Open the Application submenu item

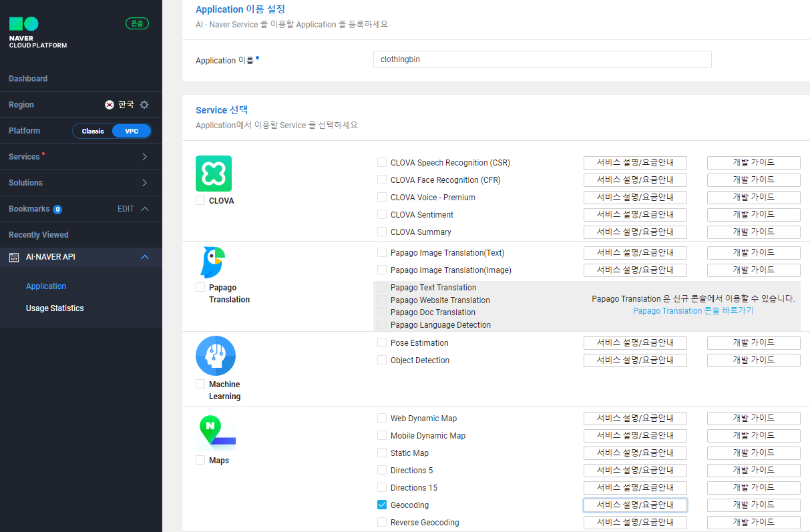click(46, 286)
